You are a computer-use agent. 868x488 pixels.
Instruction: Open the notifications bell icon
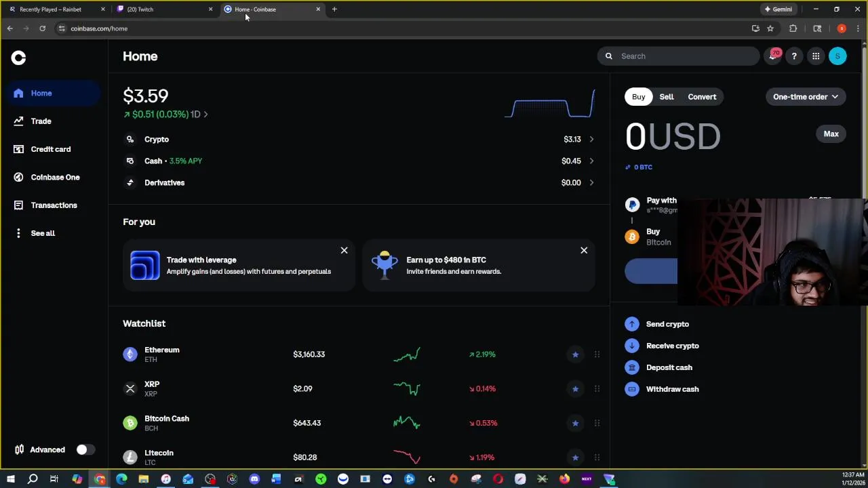[x=772, y=56]
